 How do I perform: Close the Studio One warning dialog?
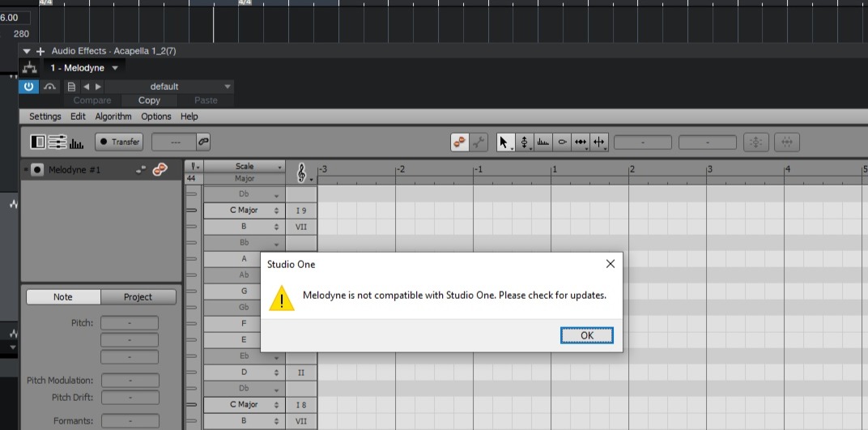coord(610,264)
